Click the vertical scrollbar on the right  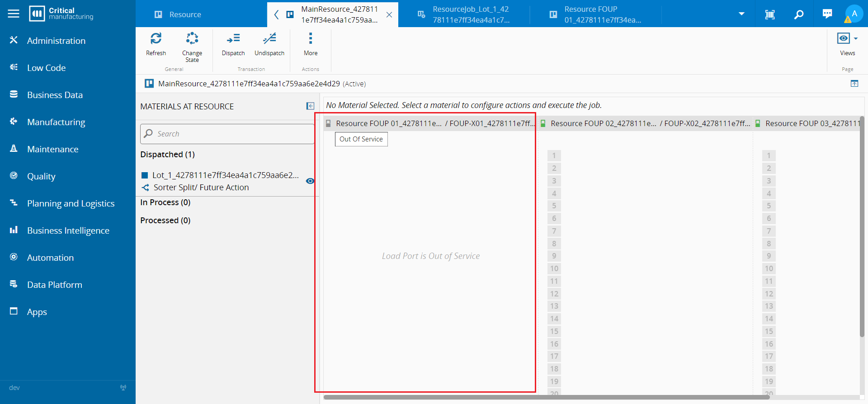(x=862, y=226)
